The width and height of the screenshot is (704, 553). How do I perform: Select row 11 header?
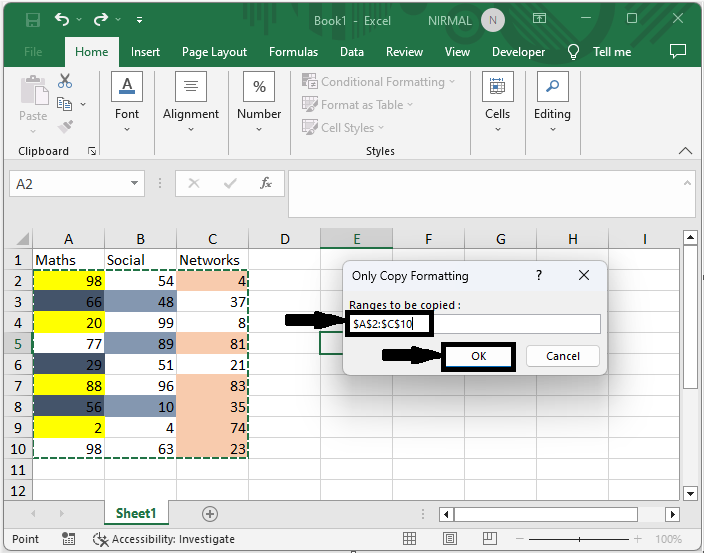pos(18,470)
